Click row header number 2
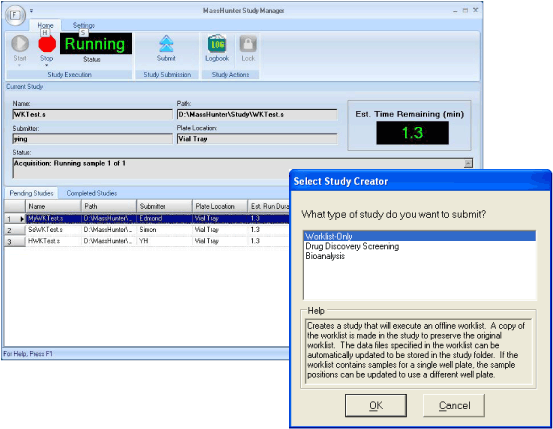 (14, 230)
